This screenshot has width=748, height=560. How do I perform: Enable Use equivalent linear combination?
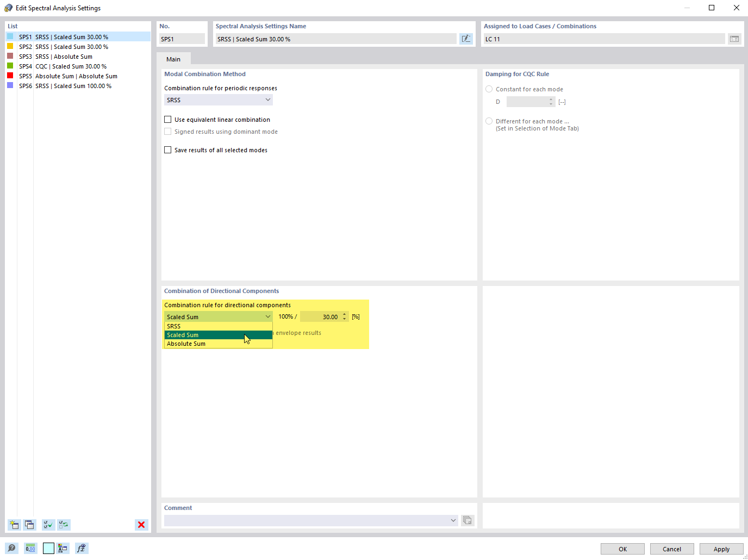tap(168, 120)
